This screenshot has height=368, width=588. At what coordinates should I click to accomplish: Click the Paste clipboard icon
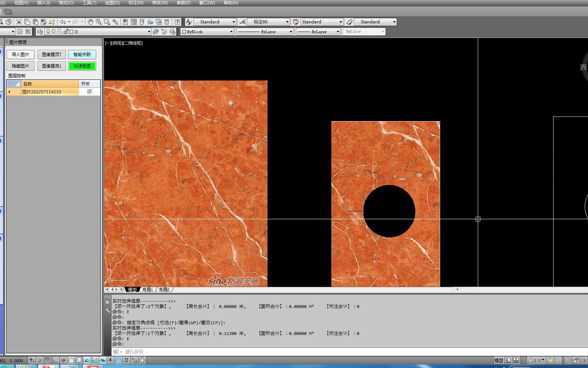36,22
